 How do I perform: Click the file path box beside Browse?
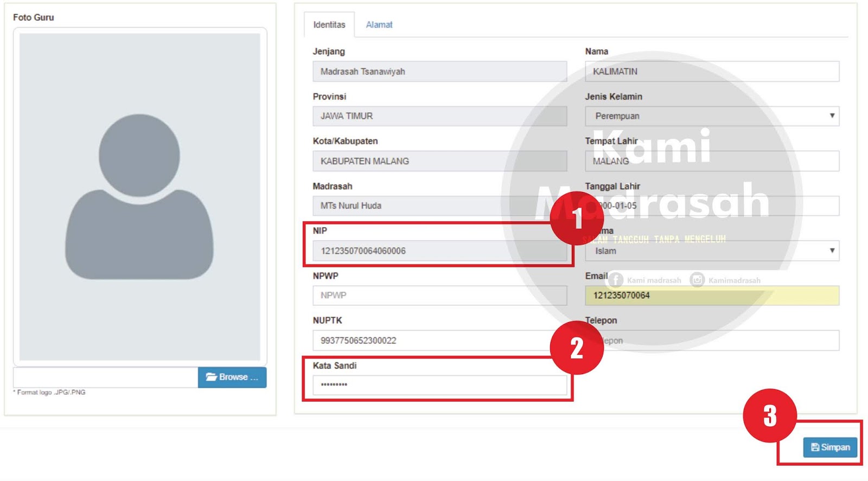tap(106, 377)
